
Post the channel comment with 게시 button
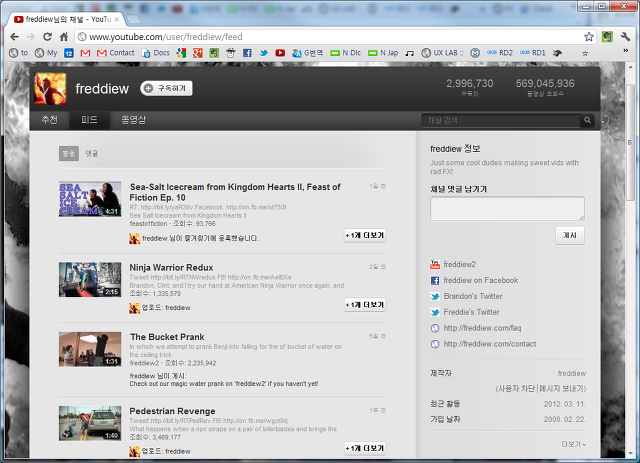[569, 235]
